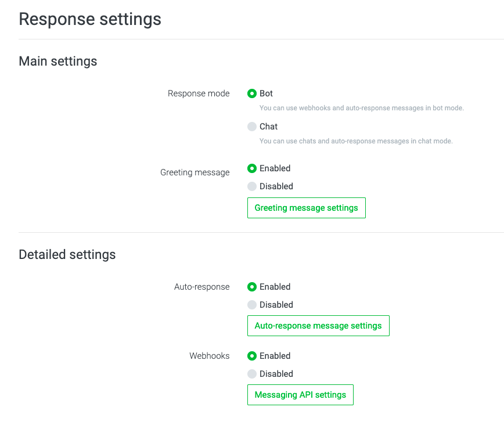Disable the Greeting message option
The width and height of the screenshot is (504, 425).
tap(252, 186)
